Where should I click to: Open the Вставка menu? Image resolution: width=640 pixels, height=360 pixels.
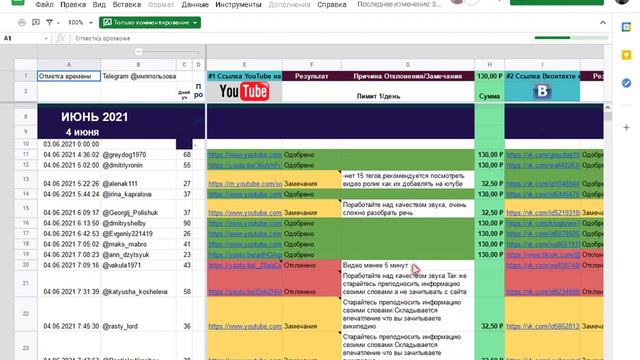127,4
